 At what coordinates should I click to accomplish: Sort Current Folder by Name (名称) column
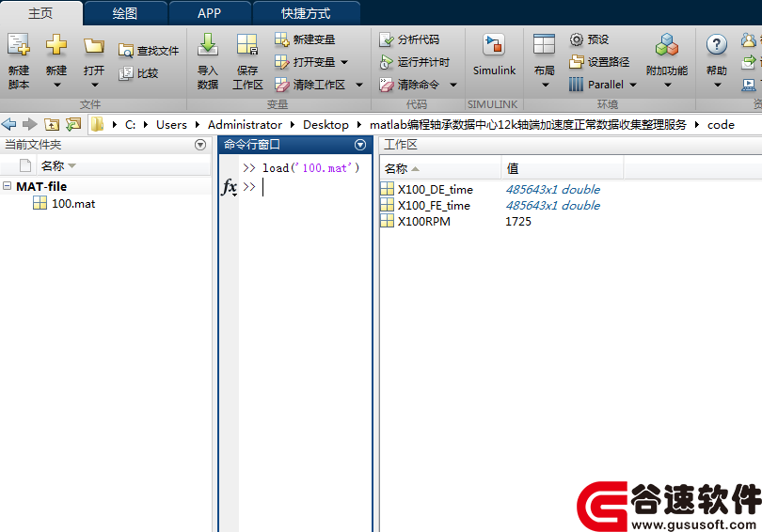pos(124,166)
